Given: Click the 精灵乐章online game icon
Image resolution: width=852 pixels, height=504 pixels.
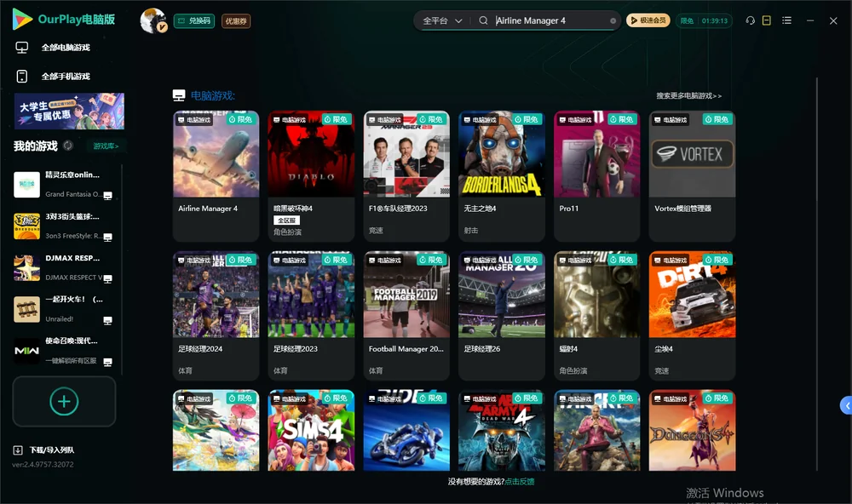Looking at the screenshot, I should click(x=26, y=185).
